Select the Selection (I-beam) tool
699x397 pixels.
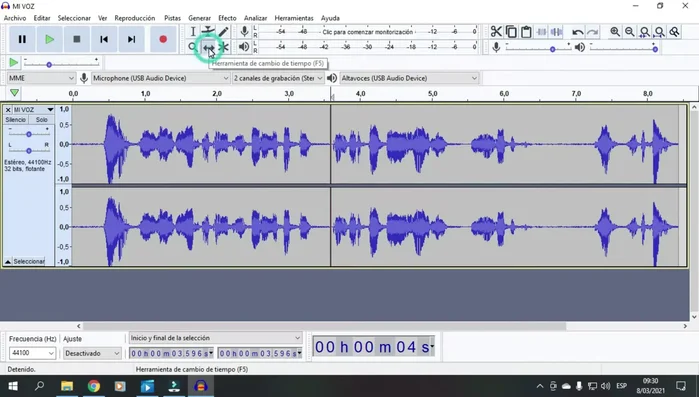(x=193, y=32)
